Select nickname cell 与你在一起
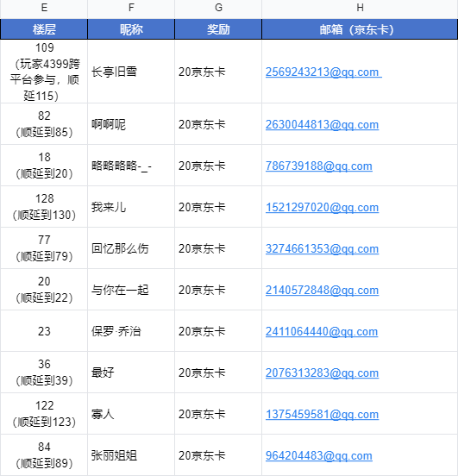458x476 pixels. (131, 290)
